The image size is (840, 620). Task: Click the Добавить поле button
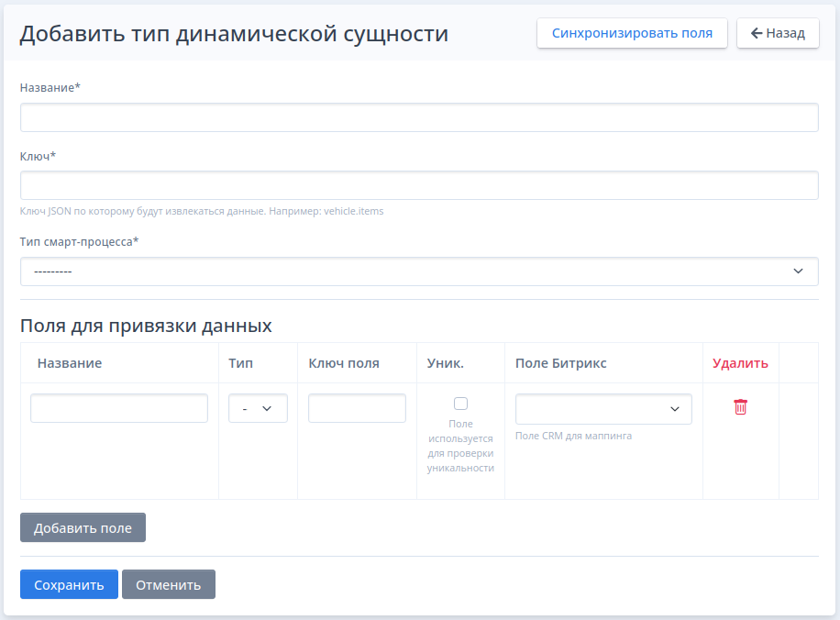83,527
